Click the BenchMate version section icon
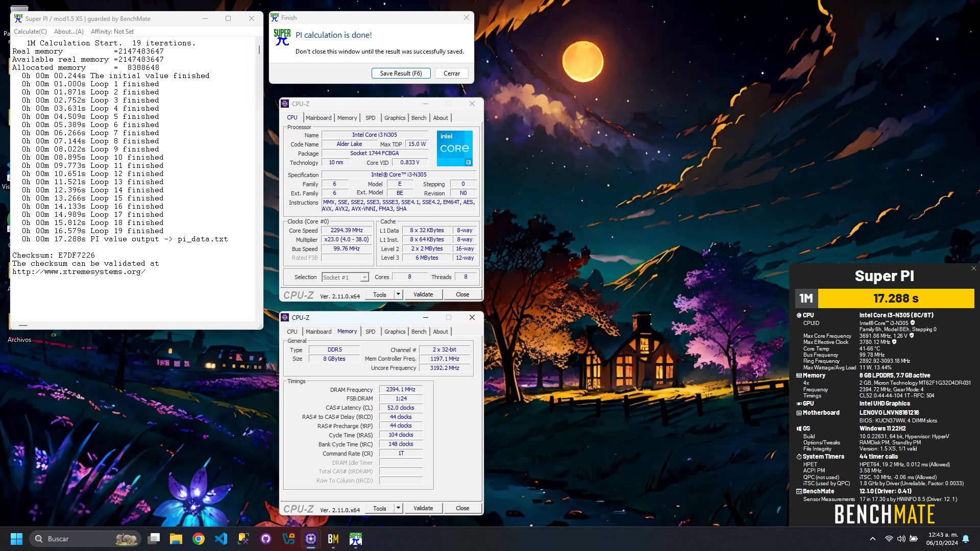The image size is (980, 551). point(799,491)
